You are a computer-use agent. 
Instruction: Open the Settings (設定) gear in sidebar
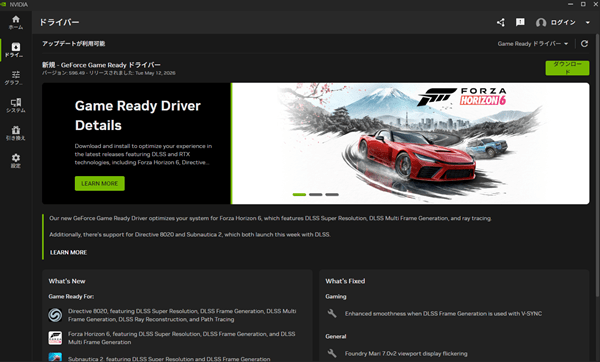point(16,161)
